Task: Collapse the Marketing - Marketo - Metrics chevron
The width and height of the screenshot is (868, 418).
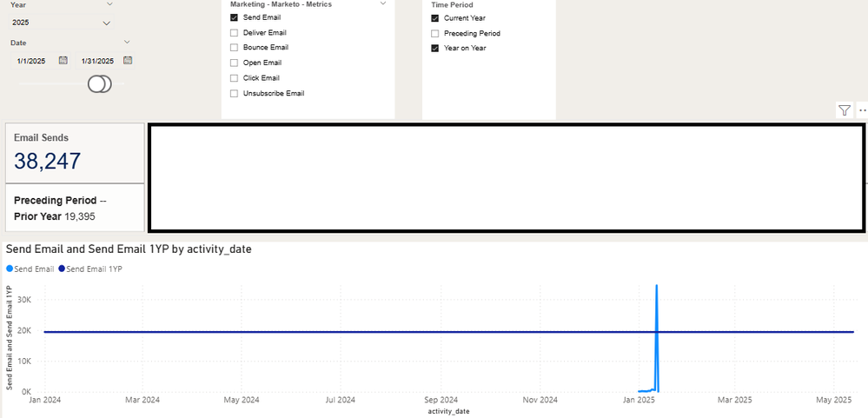Action: pos(383,3)
